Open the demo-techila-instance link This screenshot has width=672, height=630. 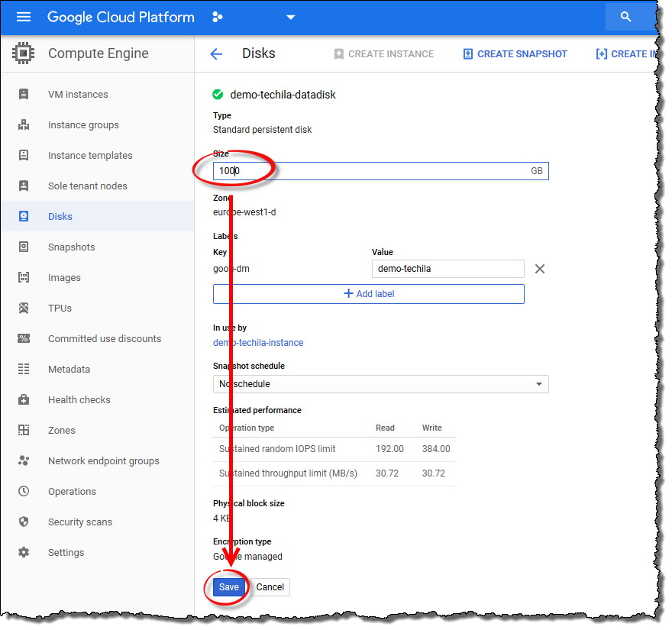pos(258,343)
